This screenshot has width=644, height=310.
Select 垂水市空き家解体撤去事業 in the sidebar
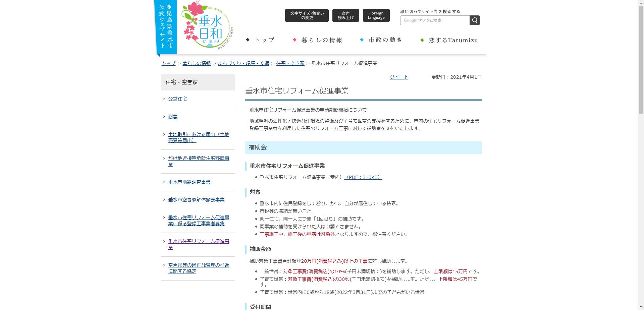(195, 199)
